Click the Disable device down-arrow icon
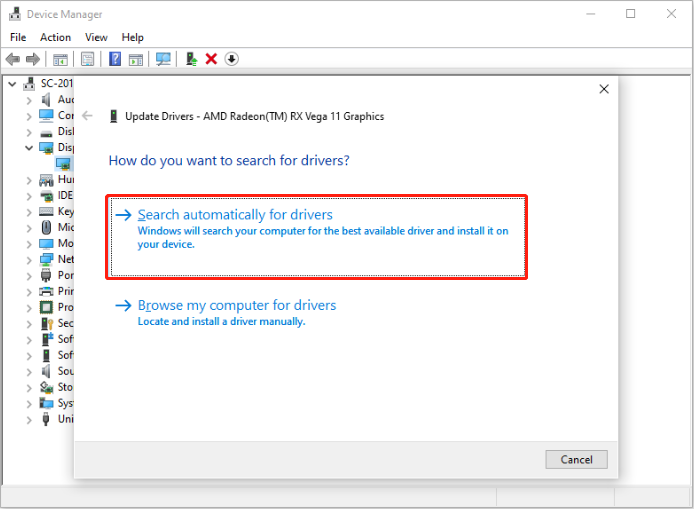694x509 pixels. tap(231, 59)
